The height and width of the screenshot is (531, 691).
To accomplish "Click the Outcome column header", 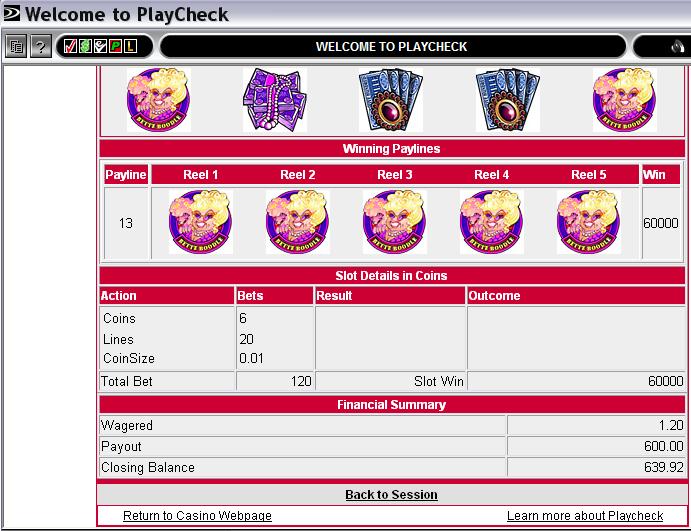I will coord(576,295).
